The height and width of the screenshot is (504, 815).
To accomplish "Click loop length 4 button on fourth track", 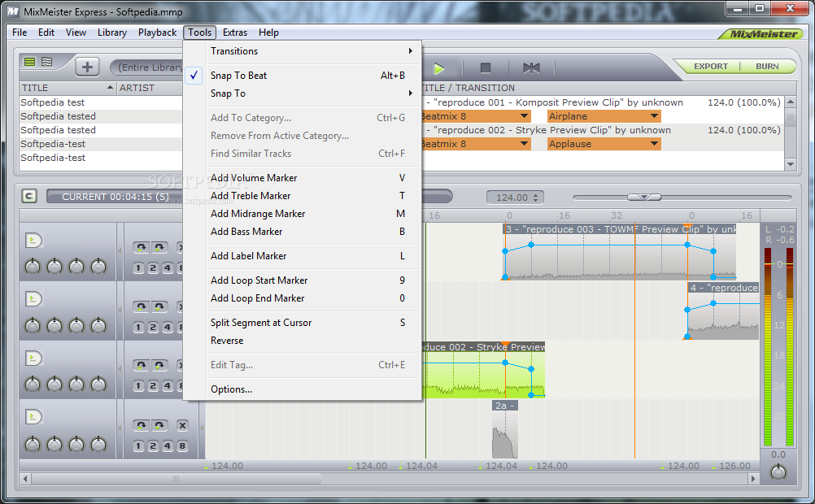I will click(x=168, y=445).
